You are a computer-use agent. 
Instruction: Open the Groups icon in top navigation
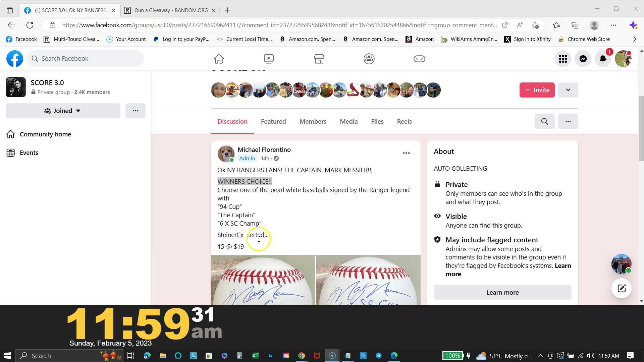click(x=369, y=59)
